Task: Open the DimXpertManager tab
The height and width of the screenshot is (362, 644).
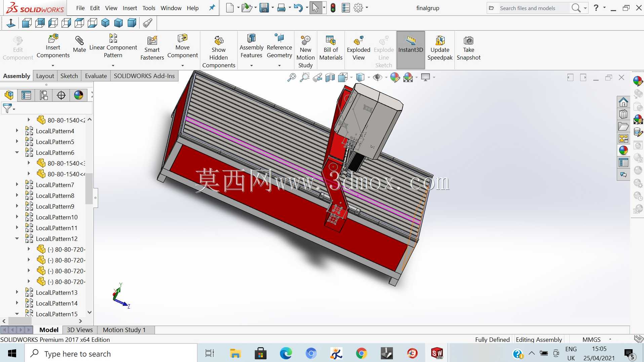Action: tap(61, 95)
